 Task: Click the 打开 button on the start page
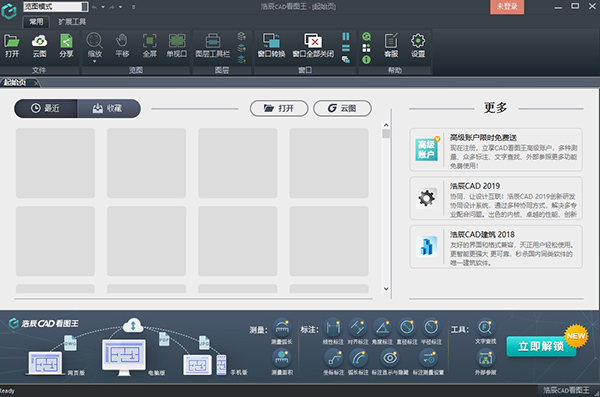[279, 108]
